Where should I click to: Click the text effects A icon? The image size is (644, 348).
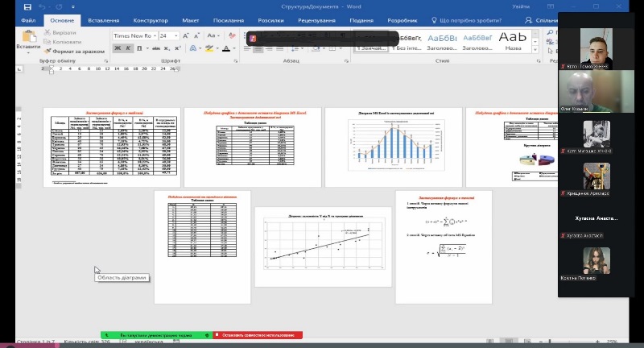[192, 48]
